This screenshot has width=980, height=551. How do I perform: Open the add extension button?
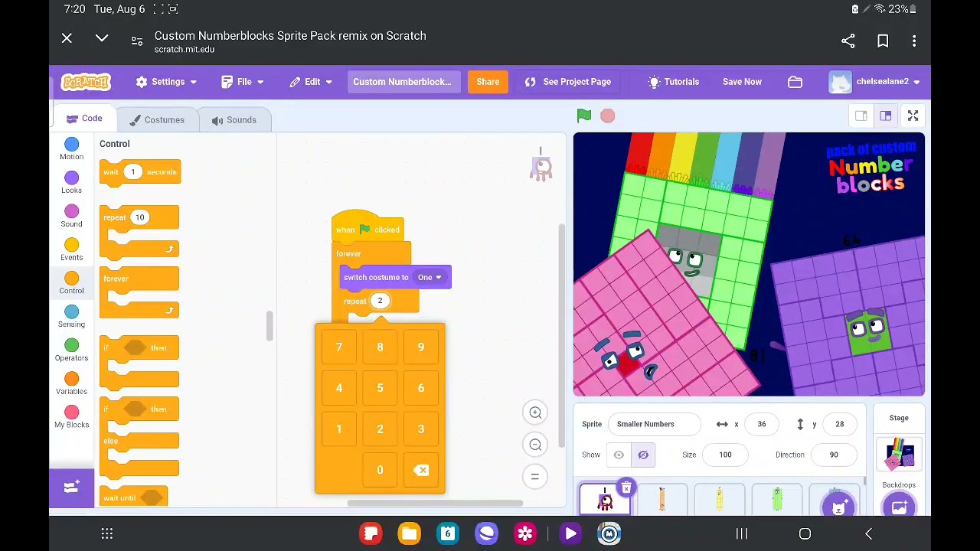(x=71, y=487)
